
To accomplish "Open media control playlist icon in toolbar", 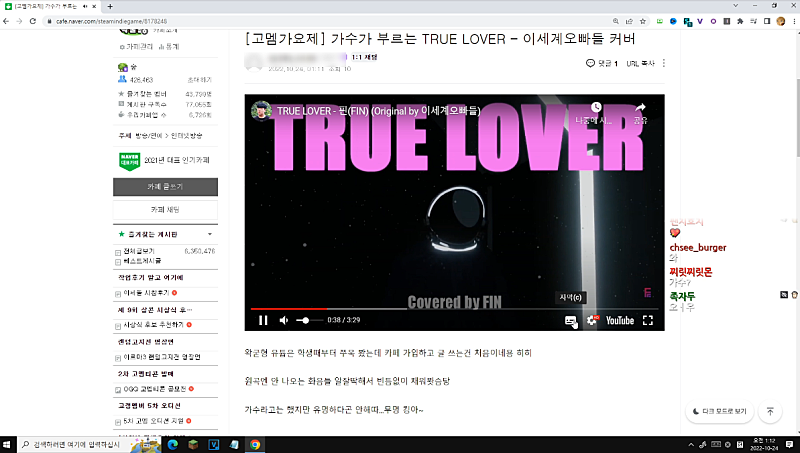I will (x=754, y=21).
